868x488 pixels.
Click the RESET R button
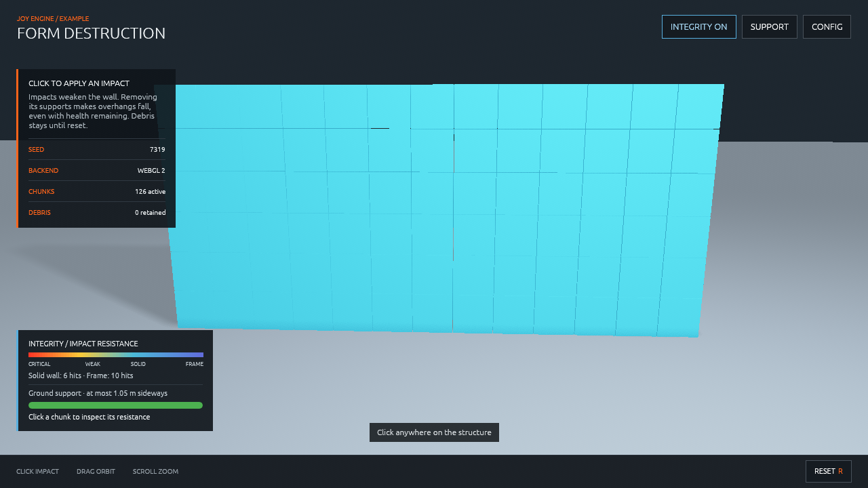click(828, 471)
